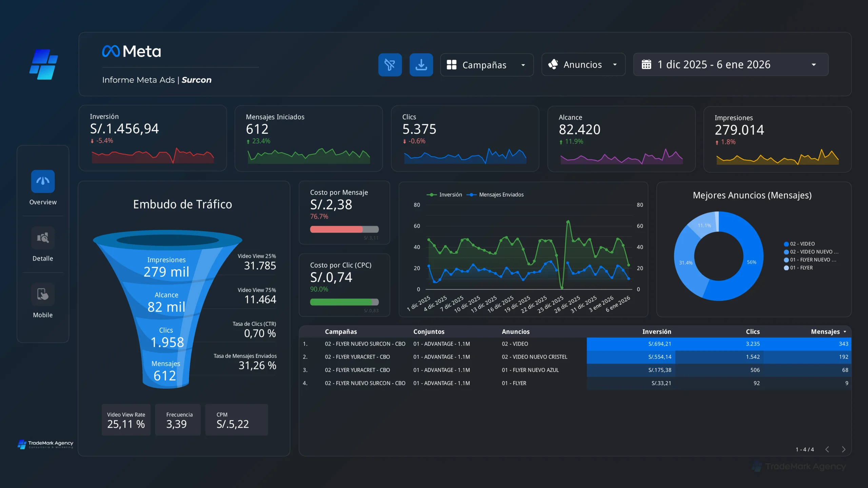Click the calendar icon in date selector
Image resolution: width=868 pixels, height=488 pixels.
point(646,64)
